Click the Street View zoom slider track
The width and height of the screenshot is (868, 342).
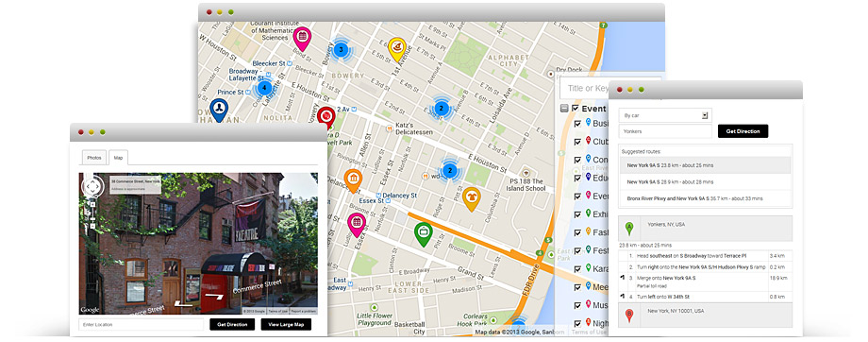(x=92, y=215)
